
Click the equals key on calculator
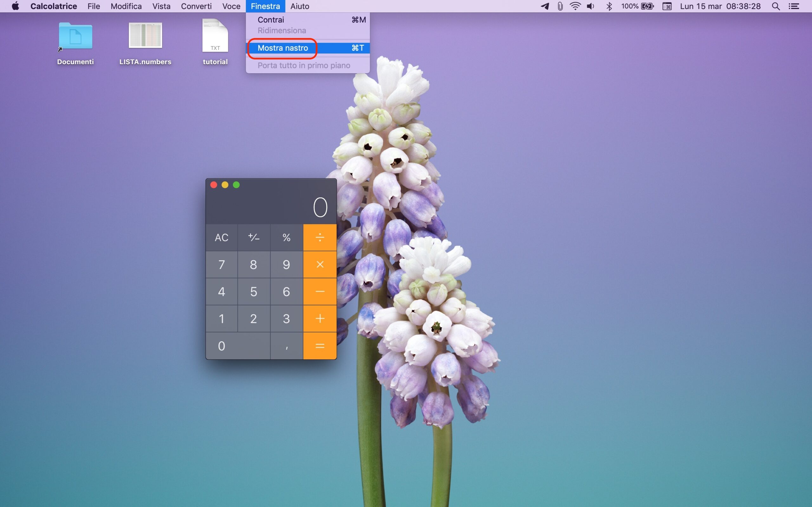click(x=319, y=346)
